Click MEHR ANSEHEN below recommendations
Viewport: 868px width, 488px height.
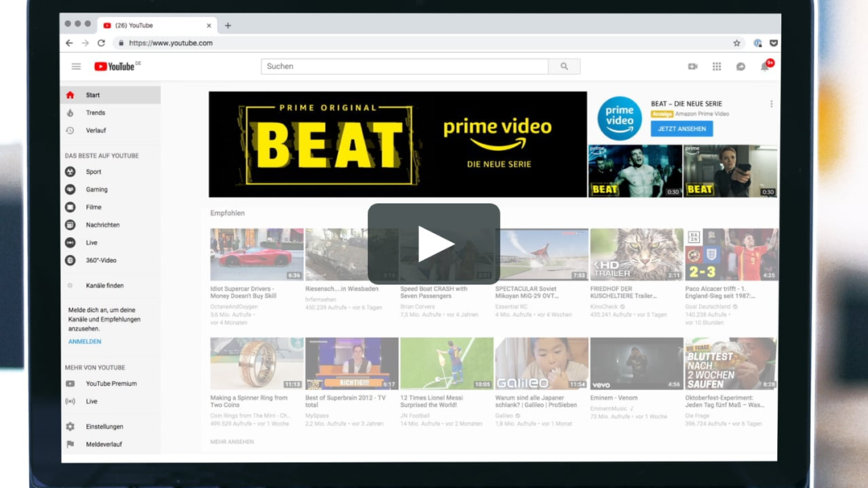[x=232, y=442]
